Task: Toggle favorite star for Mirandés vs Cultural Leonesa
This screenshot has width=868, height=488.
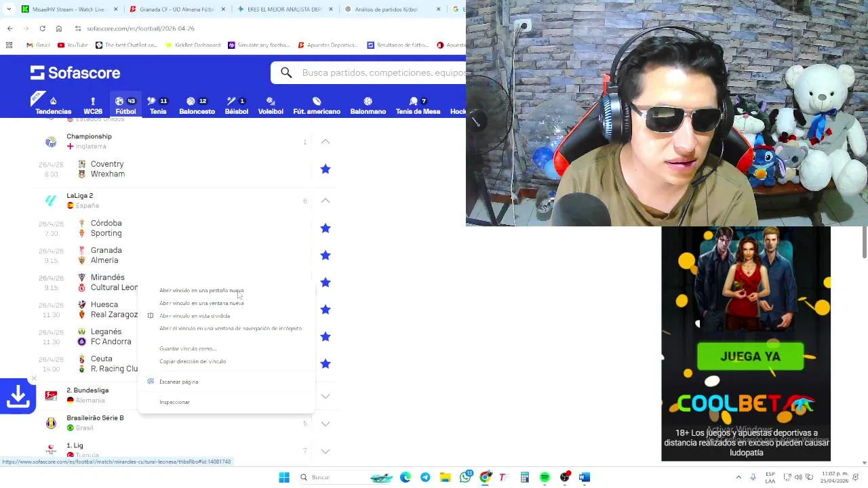Action: 325,283
